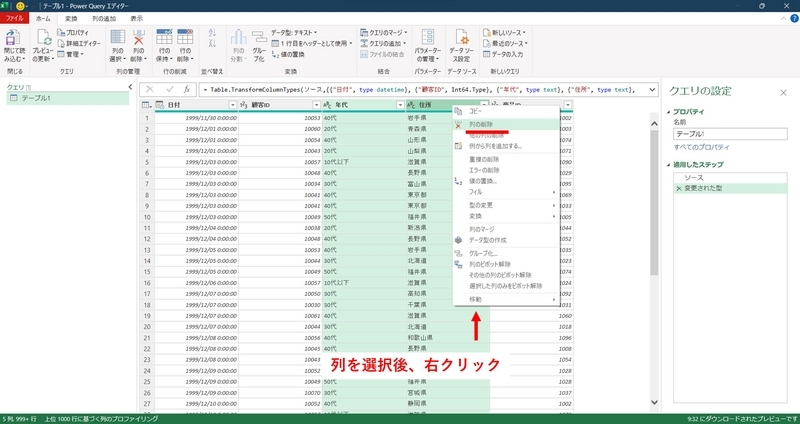Open the 顧客ID column filter dropdown
This screenshot has height=424, width=800.
click(316, 105)
